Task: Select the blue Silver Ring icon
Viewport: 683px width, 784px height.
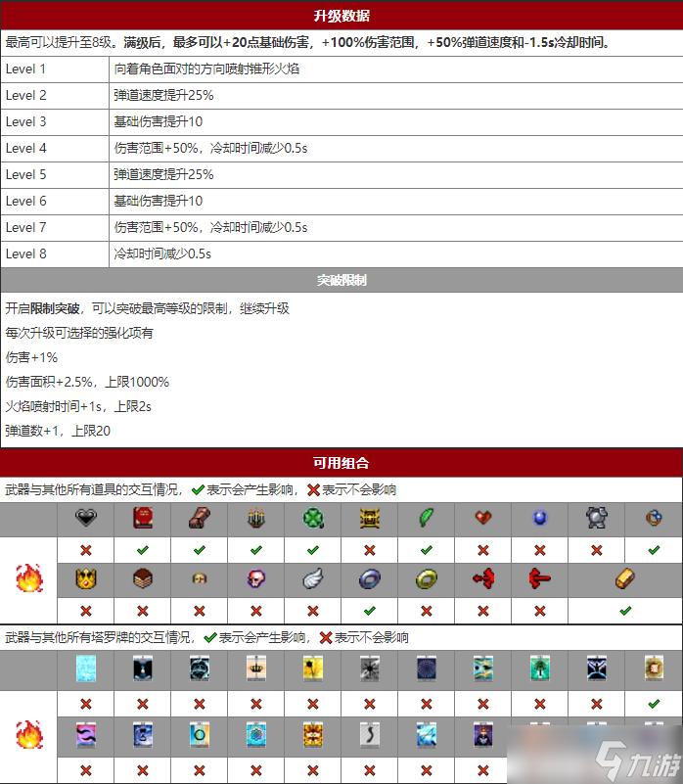Action: tap(370, 579)
